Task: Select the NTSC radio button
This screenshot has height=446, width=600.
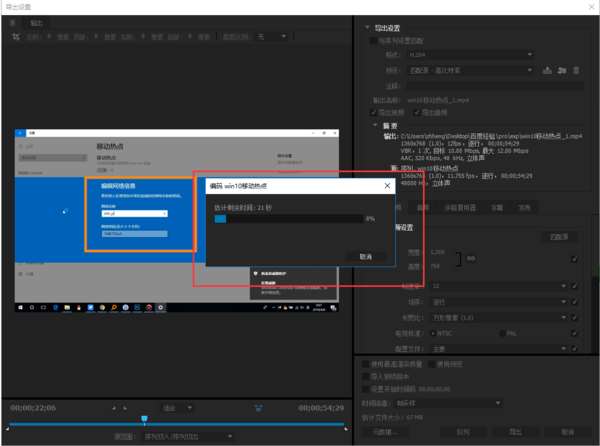Action: (x=433, y=333)
